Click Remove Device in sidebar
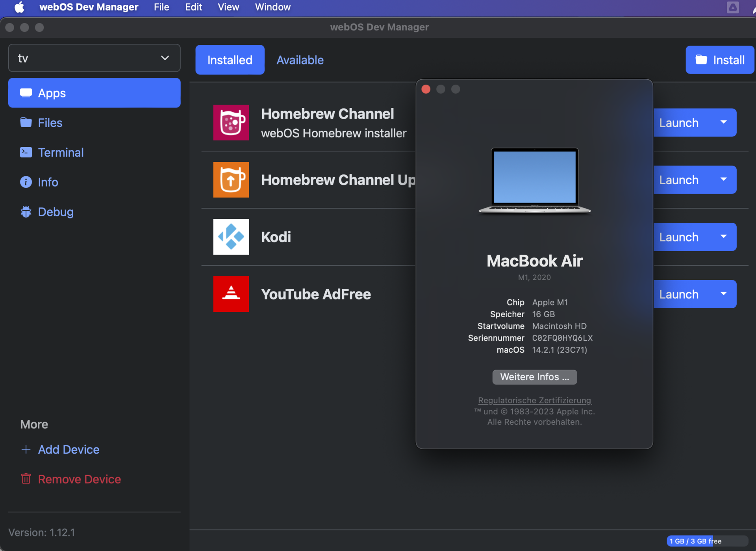Image resolution: width=756 pixels, height=551 pixels. pyautogui.click(x=79, y=479)
